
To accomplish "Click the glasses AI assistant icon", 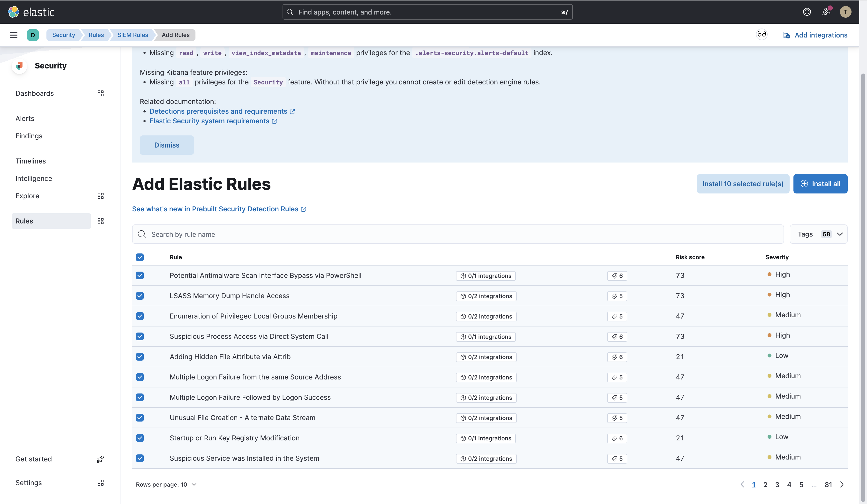I will pos(761,34).
